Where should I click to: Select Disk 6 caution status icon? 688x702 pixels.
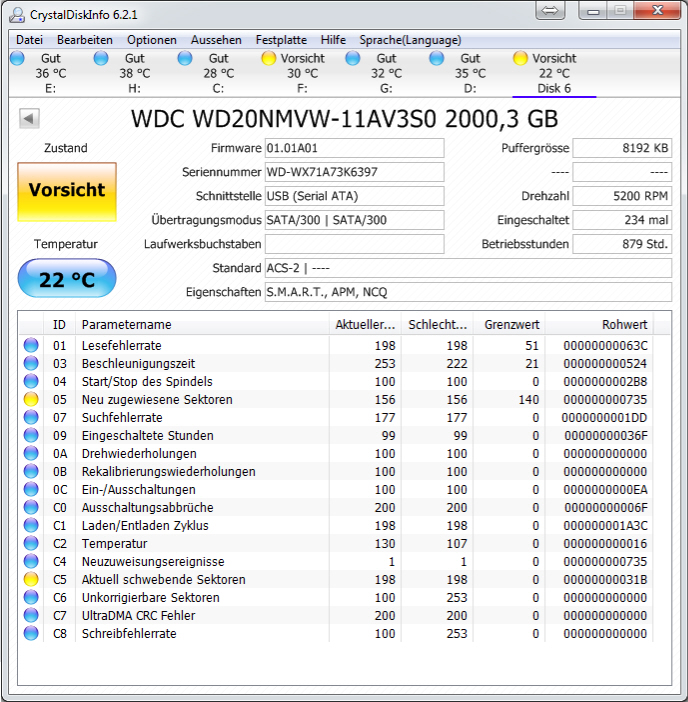click(x=520, y=58)
